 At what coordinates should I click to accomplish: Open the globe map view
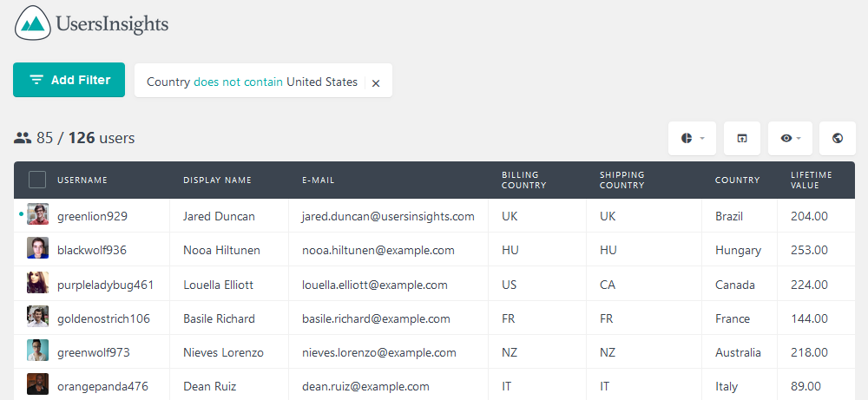point(837,138)
